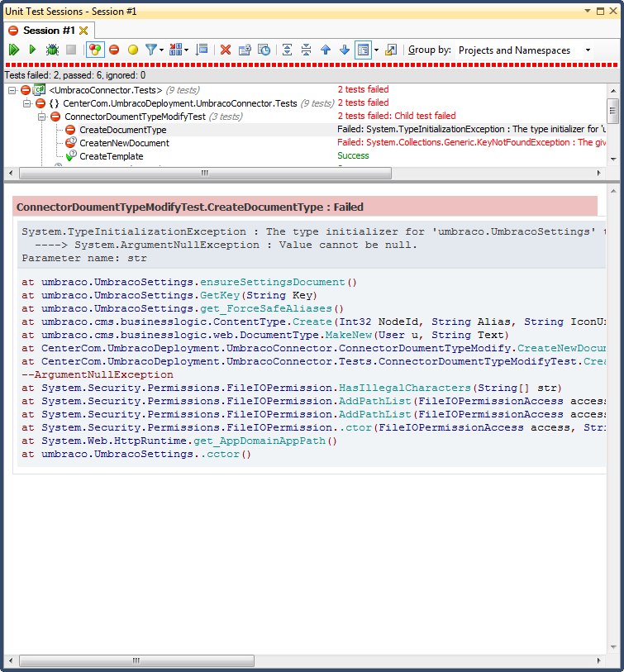Expand all tree nodes icon
This screenshot has width=624, height=672.
tap(287, 50)
